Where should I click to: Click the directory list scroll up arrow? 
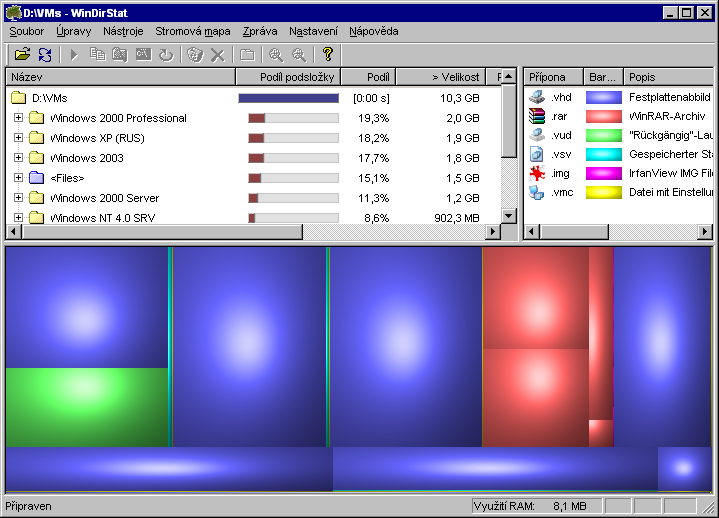[509, 77]
